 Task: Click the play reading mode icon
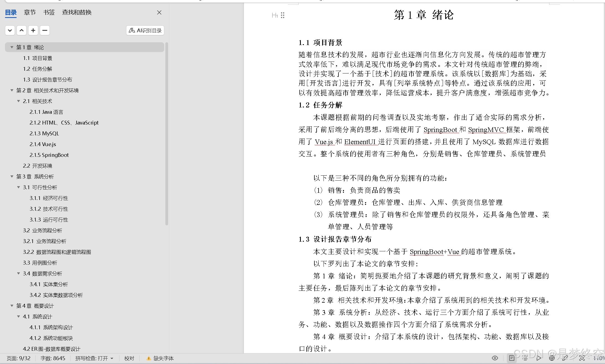539,358
